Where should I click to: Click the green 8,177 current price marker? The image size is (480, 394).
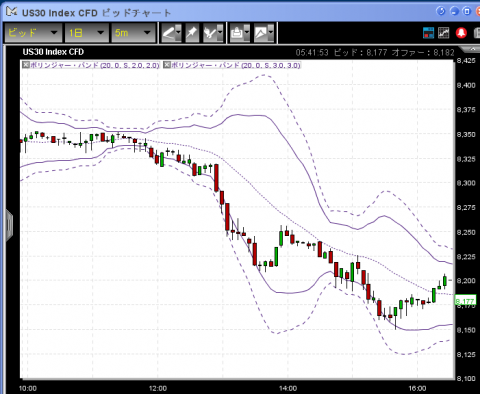465,301
